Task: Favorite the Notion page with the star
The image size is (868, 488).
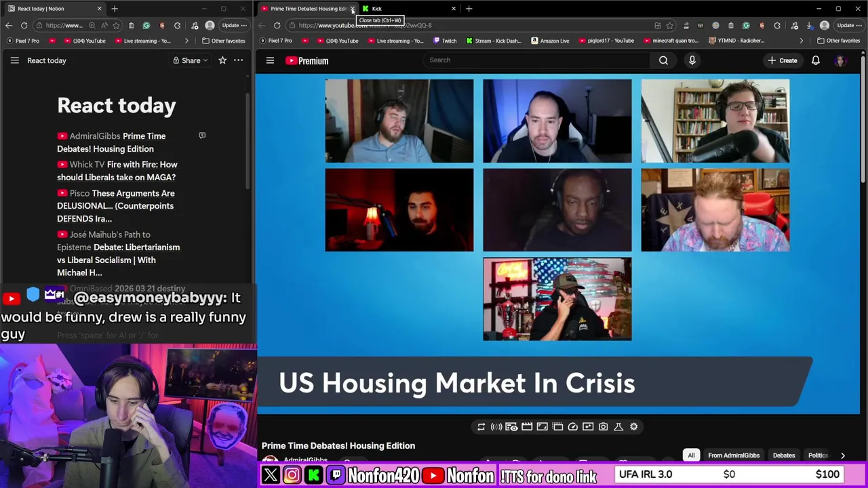Action: 222,60
